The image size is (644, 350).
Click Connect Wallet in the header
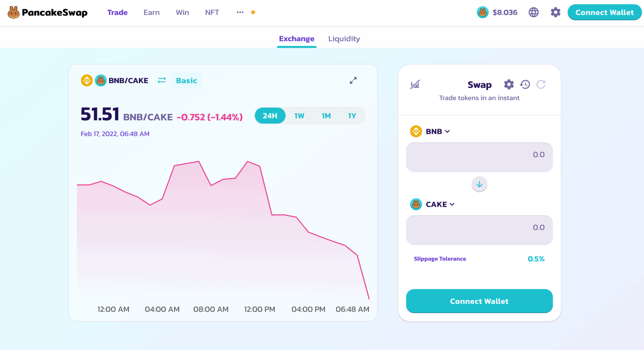604,12
